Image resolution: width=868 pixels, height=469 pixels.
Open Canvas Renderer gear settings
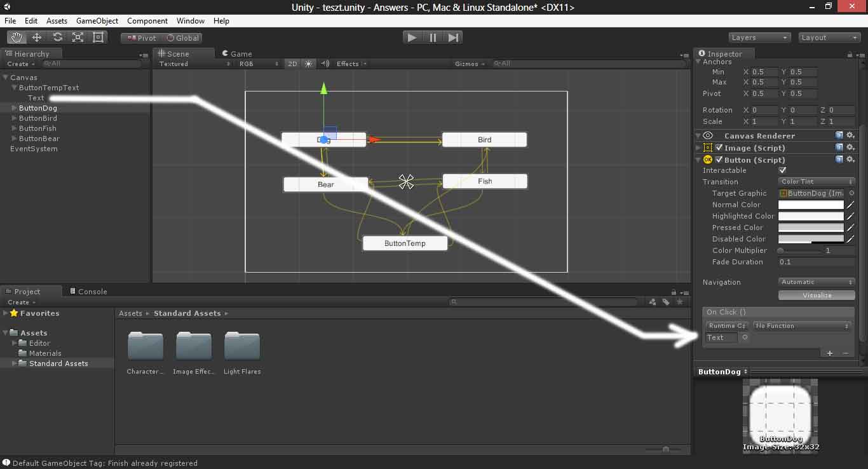pos(850,135)
